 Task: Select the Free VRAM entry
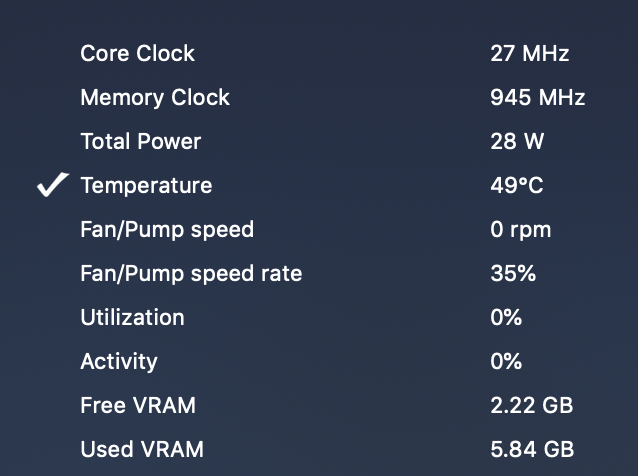coord(138,406)
